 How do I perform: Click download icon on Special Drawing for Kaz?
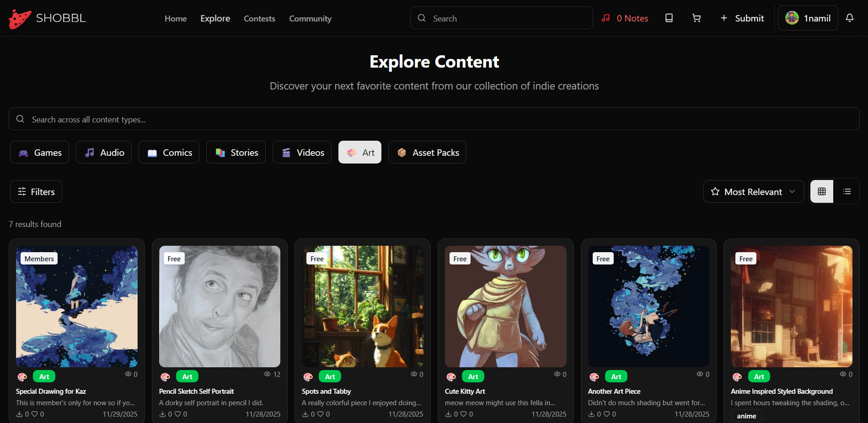(20, 414)
